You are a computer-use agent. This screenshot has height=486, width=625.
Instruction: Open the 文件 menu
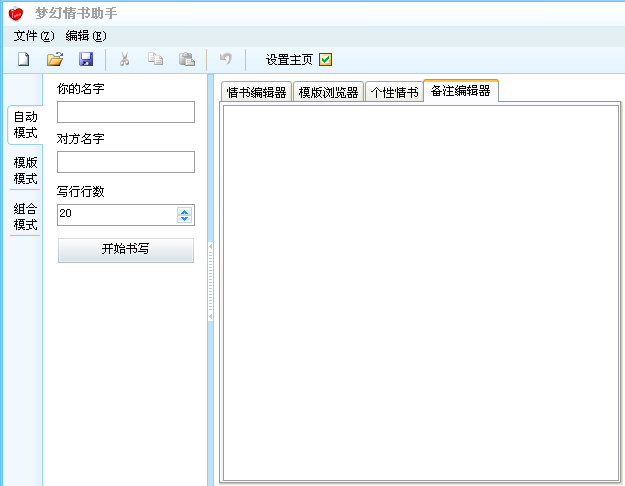tap(33, 36)
